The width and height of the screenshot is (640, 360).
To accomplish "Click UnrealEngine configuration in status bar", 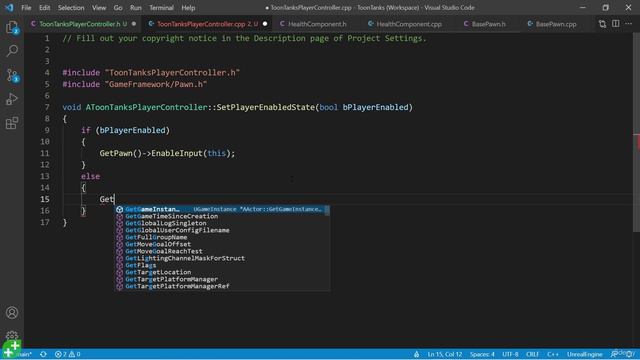I will [584, 354].
